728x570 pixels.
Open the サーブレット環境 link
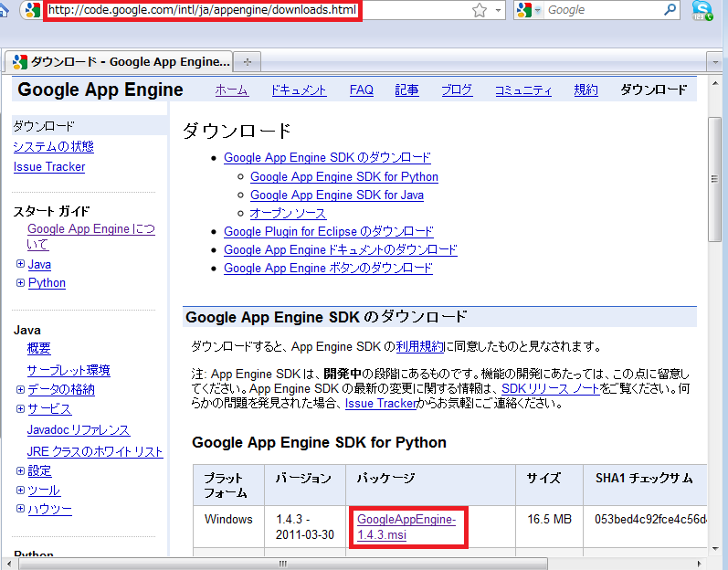click(69, 370)
